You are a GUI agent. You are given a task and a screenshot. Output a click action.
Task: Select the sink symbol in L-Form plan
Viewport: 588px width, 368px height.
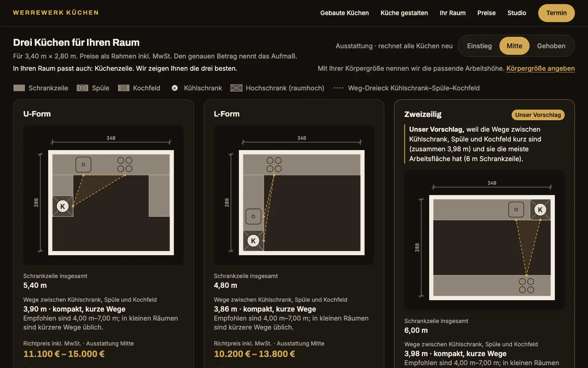[253, 216]
